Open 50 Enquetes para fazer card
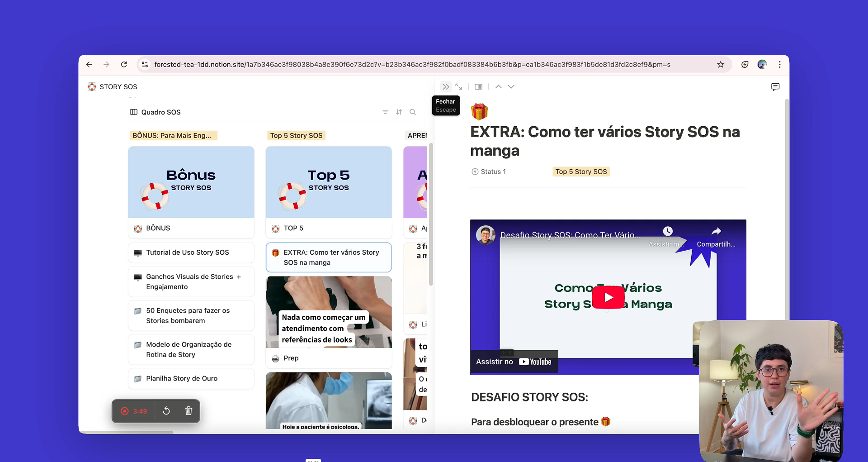 [191, 315]
